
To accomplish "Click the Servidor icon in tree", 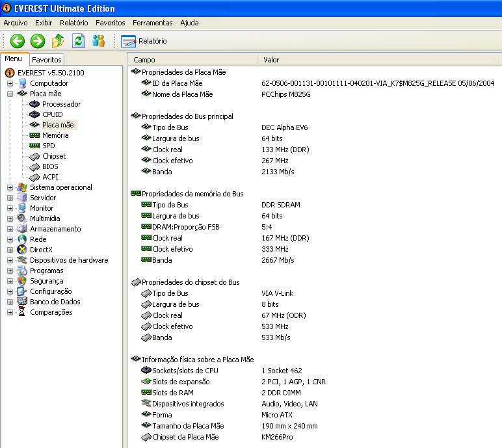I will 22,198.
